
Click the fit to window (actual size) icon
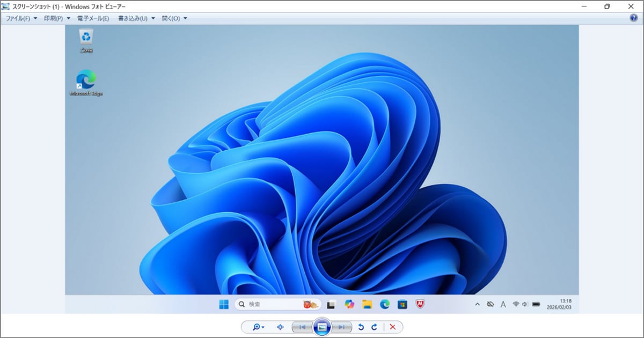280,327
